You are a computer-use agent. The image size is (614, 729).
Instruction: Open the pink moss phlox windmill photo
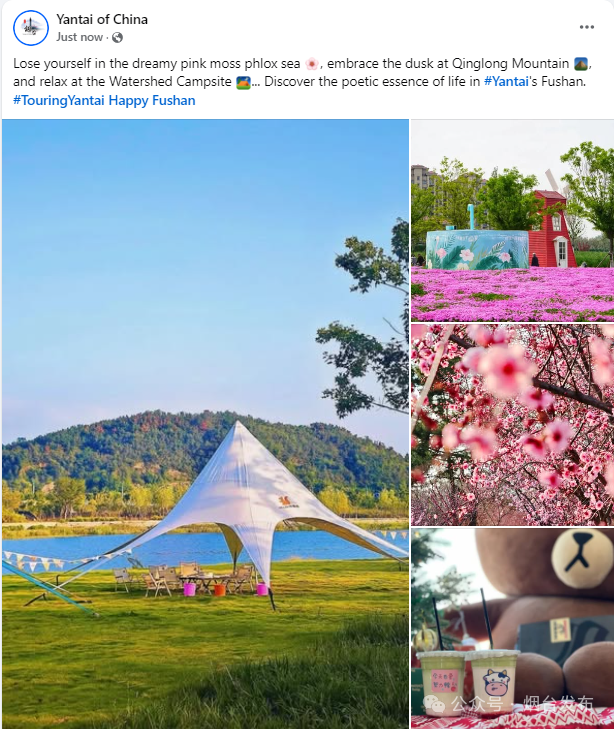[512, 220]
